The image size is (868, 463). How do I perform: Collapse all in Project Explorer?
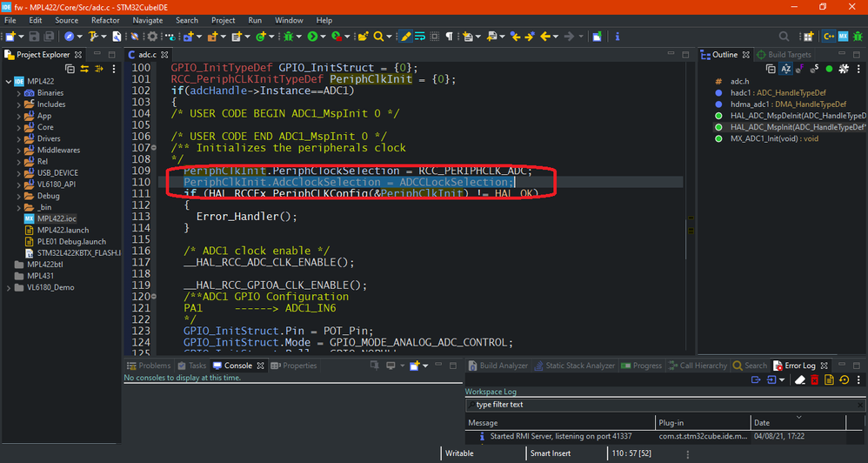pos(70,69)
